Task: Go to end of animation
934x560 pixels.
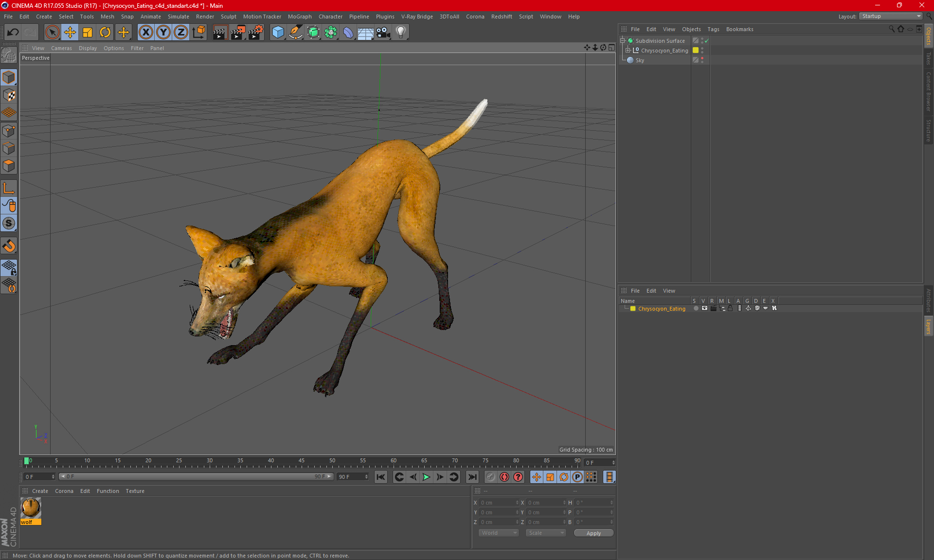Action: coord(472,477)
